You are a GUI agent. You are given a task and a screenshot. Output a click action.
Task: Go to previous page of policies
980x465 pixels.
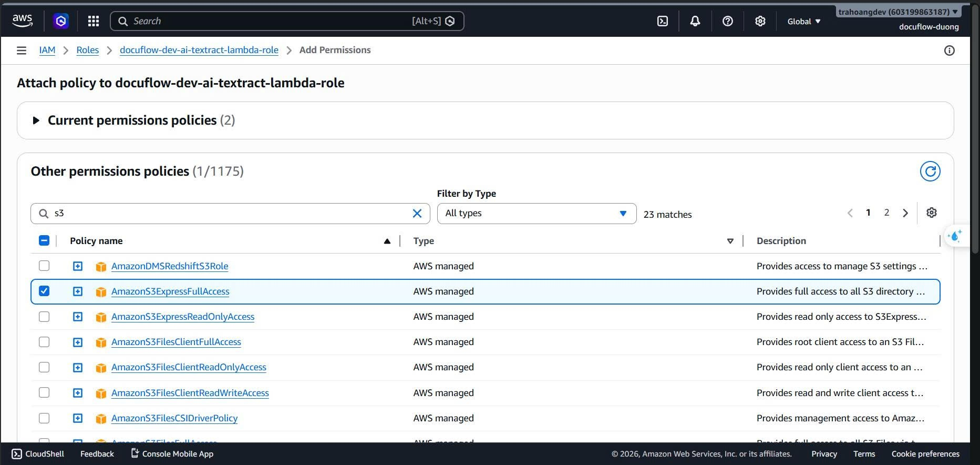click(x=850, y=213)
